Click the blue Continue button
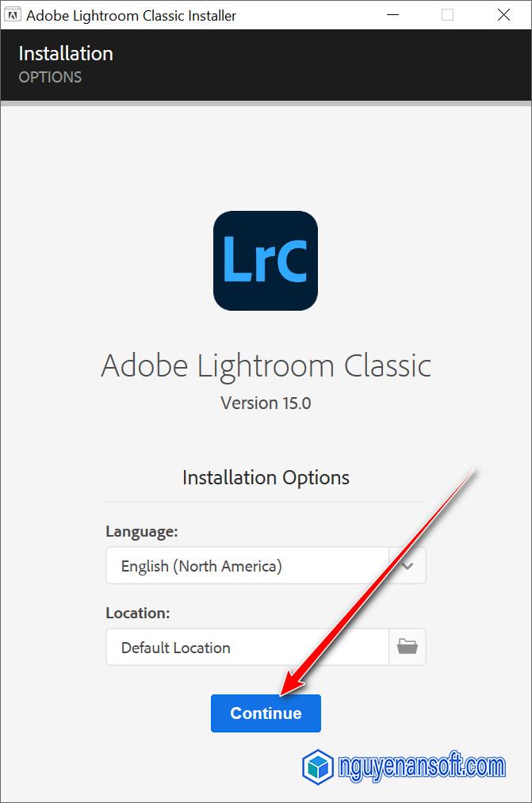The width and height of the screenshot is (532, 803). (266, 713)
